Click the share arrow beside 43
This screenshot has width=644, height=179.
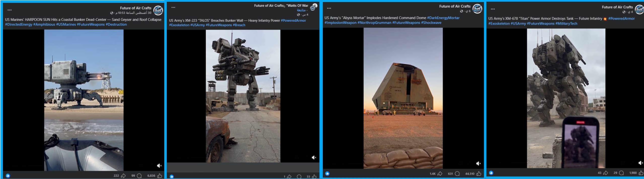(x=606, y=173)
